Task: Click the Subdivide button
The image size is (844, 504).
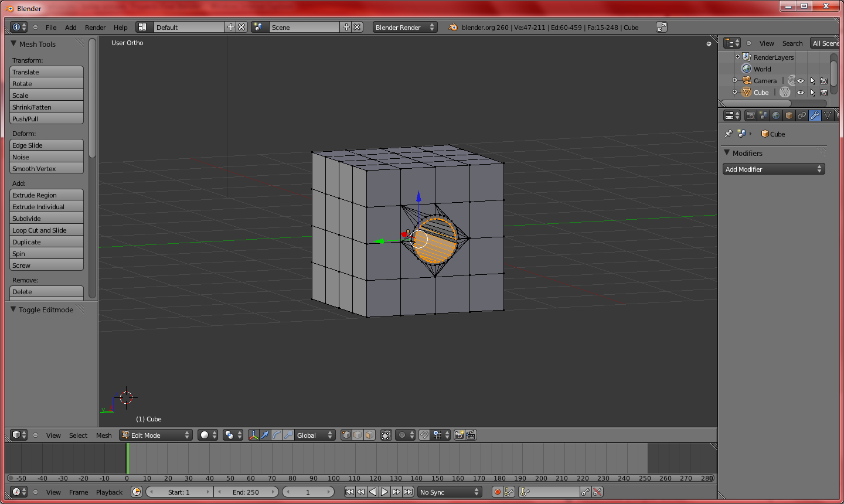Action: (47, 218)
